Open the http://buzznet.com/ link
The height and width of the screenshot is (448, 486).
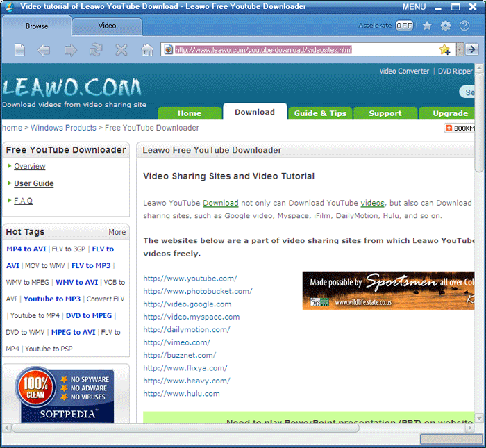[x=179, y=355]
